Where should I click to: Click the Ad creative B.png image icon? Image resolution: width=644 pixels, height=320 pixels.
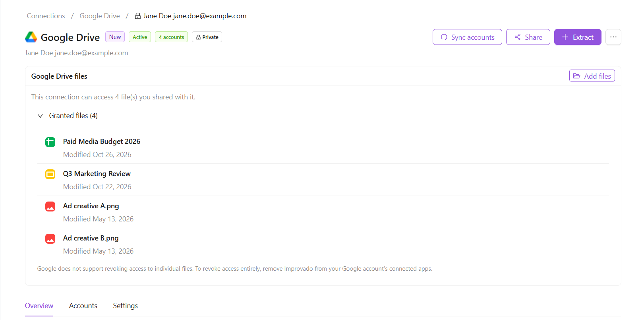[x=50, y=239]
